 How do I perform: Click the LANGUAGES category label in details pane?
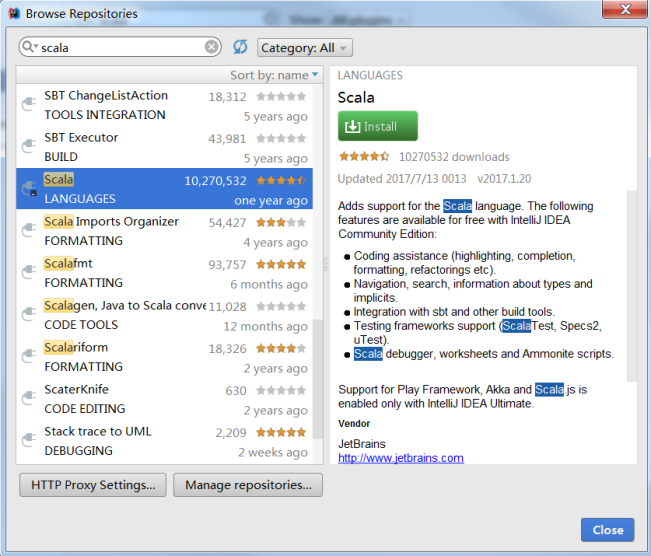[370, 75]
